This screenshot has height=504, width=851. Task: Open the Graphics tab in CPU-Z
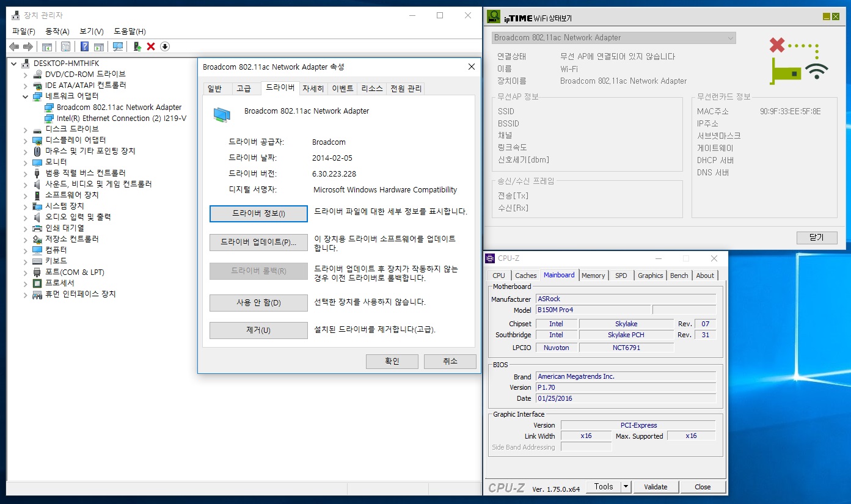pos(651,276)
